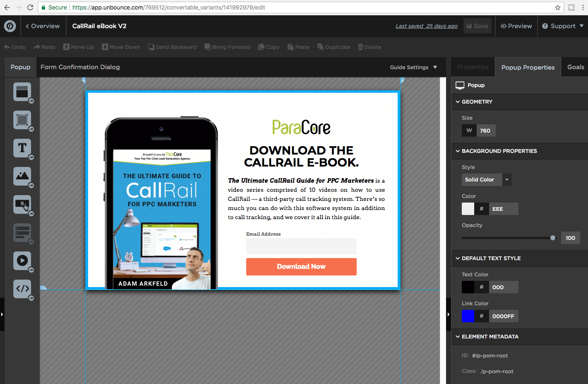Select the phone e-book mockup image
The height and width of the screenshot is (384, 588).
click(161, 203)
